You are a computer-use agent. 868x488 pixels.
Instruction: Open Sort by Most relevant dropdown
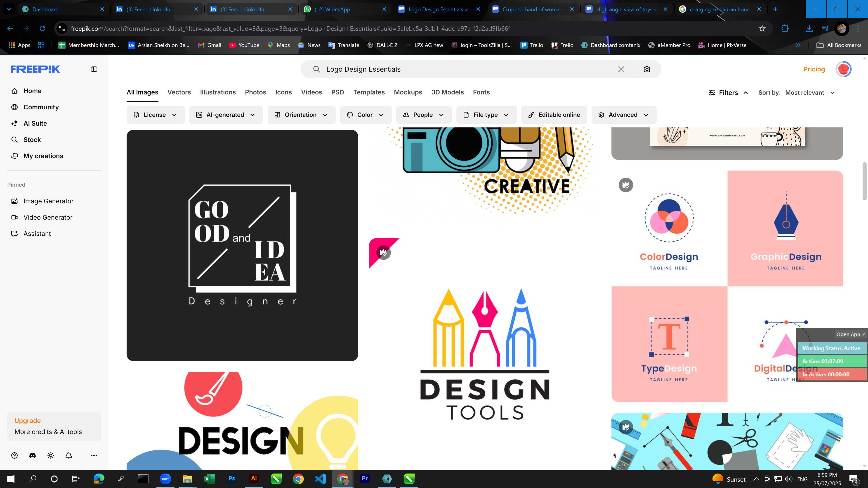(810, 93)
